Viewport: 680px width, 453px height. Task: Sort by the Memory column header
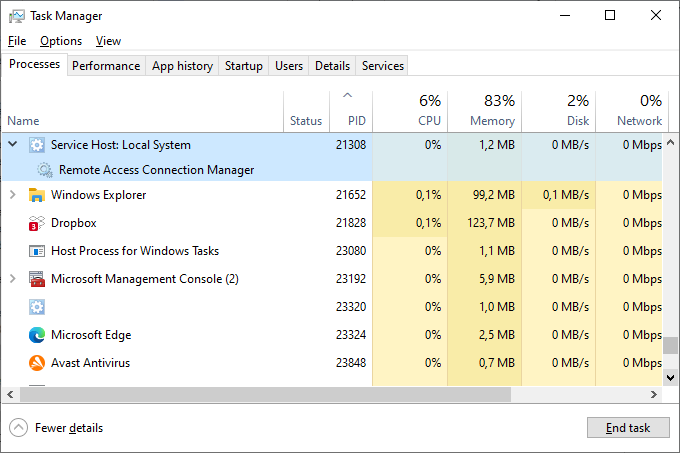(484, 111)
